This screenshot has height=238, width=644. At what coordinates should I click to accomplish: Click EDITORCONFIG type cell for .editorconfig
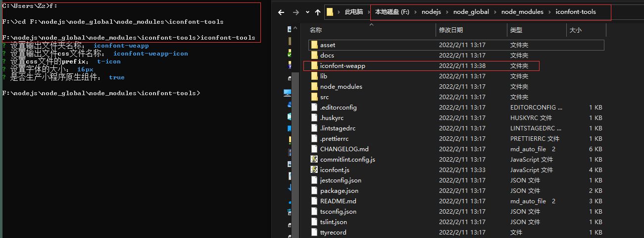(x=536, y=108)
